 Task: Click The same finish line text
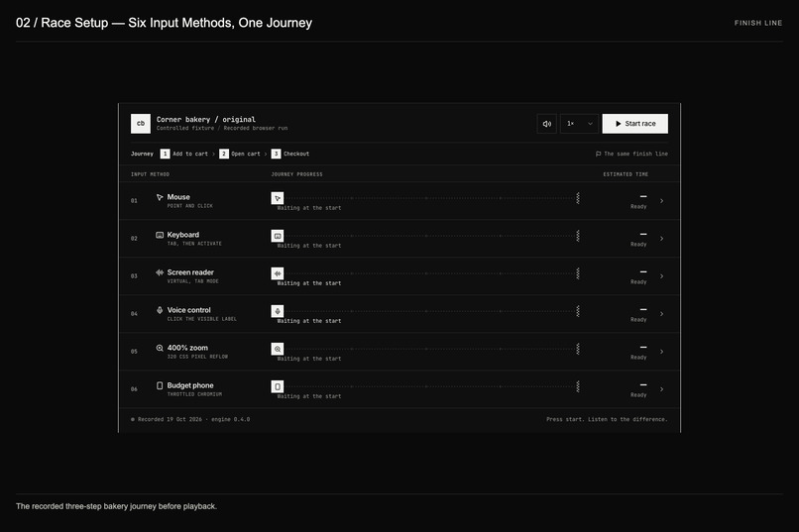point(635,154)
